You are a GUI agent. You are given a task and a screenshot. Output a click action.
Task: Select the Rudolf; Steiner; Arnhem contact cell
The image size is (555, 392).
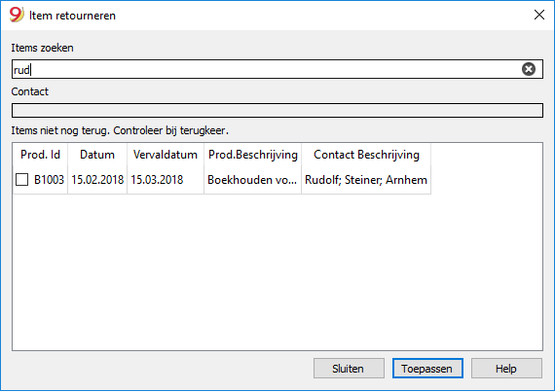(x=366, y=180)
